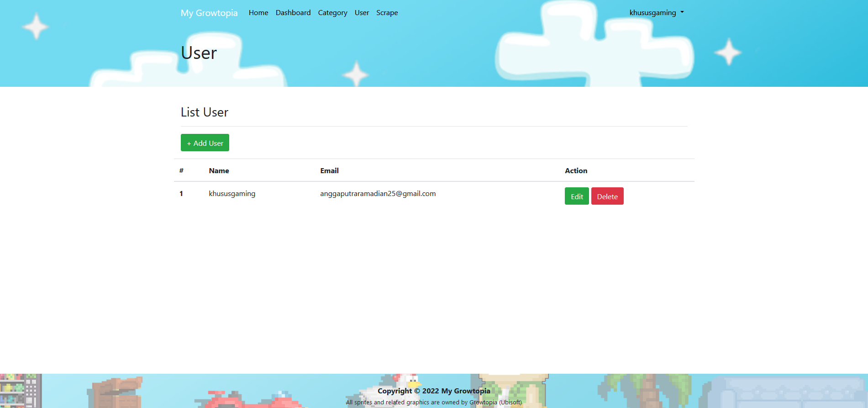
Task: Open the khususgaming account dropdown
Action: (x=656, y=13)
